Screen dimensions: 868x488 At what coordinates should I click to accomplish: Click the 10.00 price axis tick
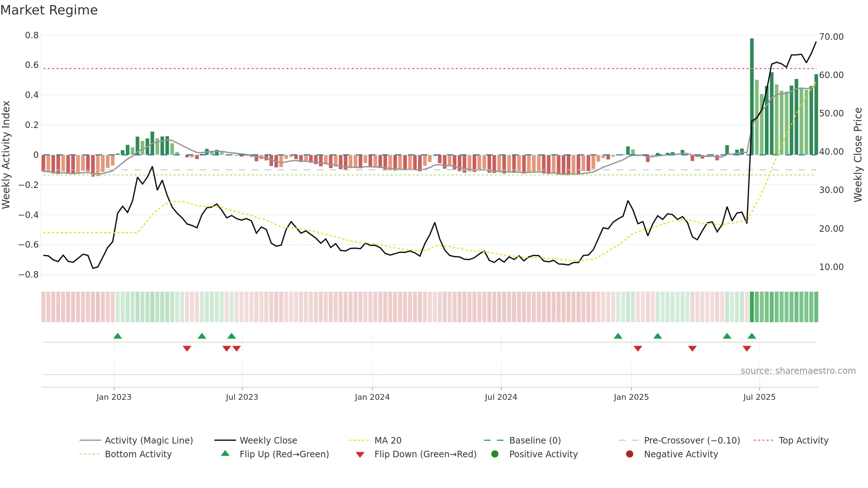831,267
